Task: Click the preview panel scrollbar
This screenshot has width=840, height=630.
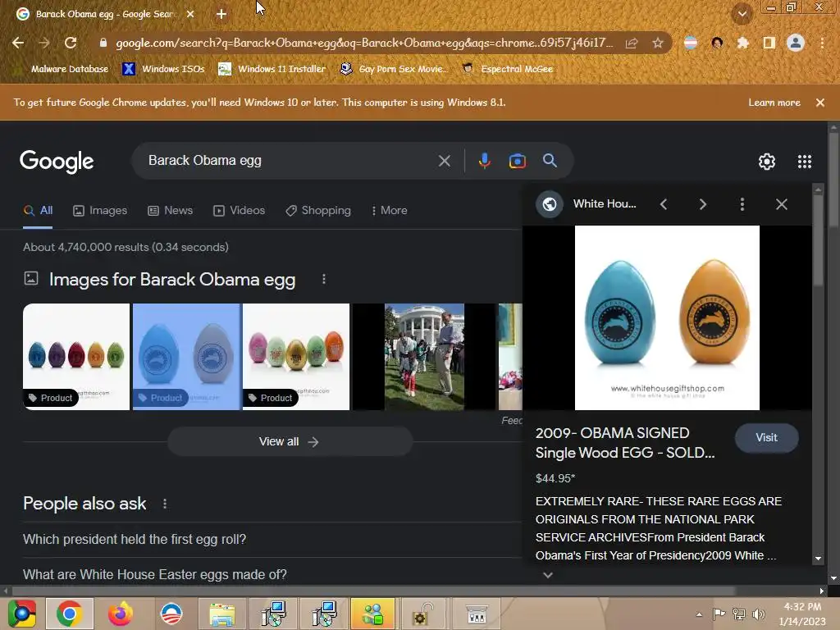Action: pyautogui.click(x=818, y=242)
